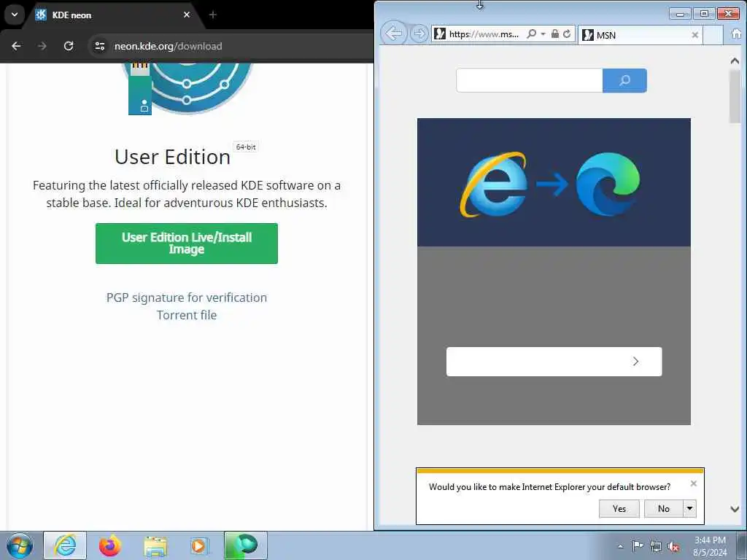Click the 64-bit badge label
Image resolution: width=747 pixels, height=560 pixels.
click(246, 147)
